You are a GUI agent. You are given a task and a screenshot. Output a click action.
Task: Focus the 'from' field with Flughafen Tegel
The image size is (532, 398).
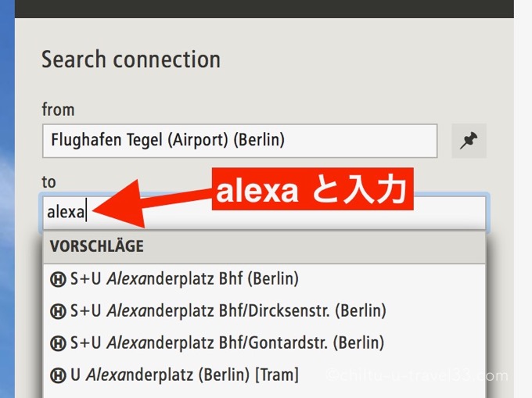click(x=240, y=141)
